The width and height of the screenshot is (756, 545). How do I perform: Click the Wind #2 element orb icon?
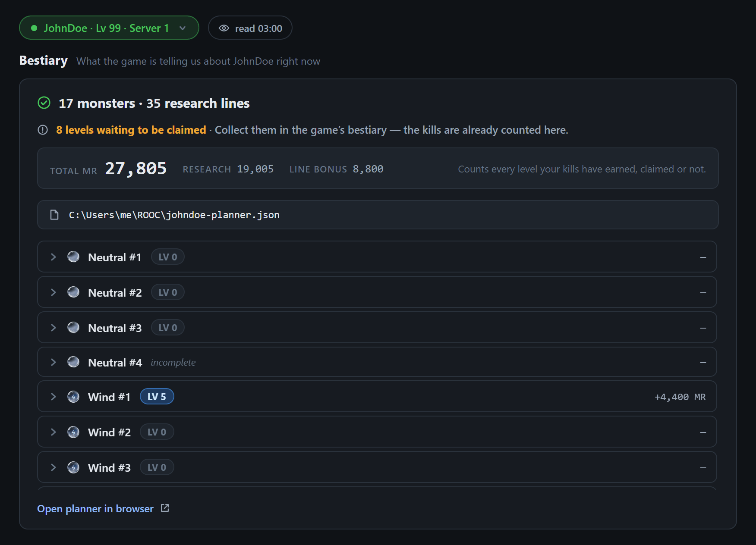(73, 432)
